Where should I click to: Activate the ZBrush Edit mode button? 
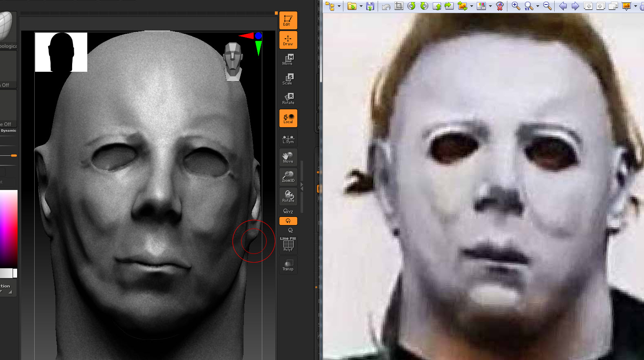point(288,20)
